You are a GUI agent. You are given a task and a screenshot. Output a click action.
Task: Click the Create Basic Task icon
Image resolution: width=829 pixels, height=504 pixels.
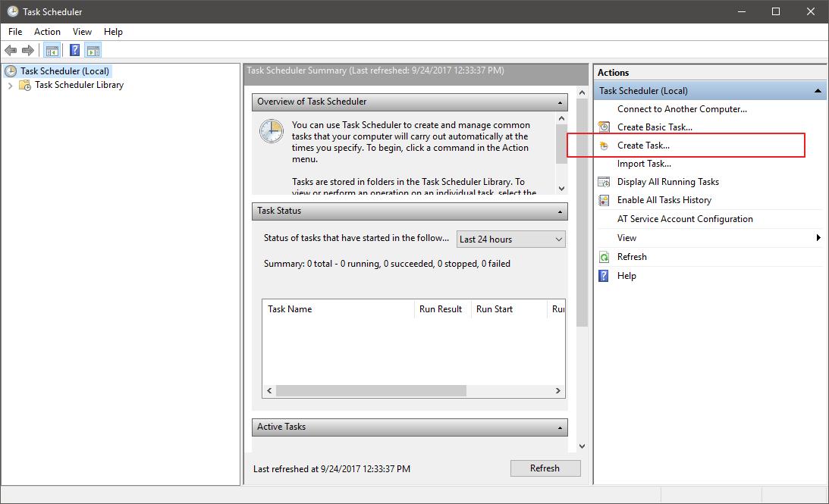click(604, 127)
